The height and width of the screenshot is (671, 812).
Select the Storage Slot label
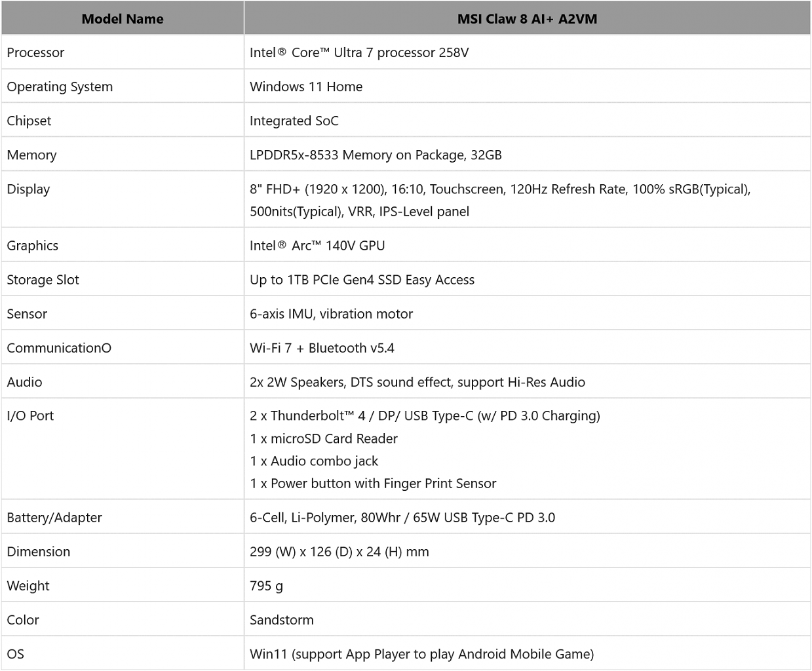(43, 280)
